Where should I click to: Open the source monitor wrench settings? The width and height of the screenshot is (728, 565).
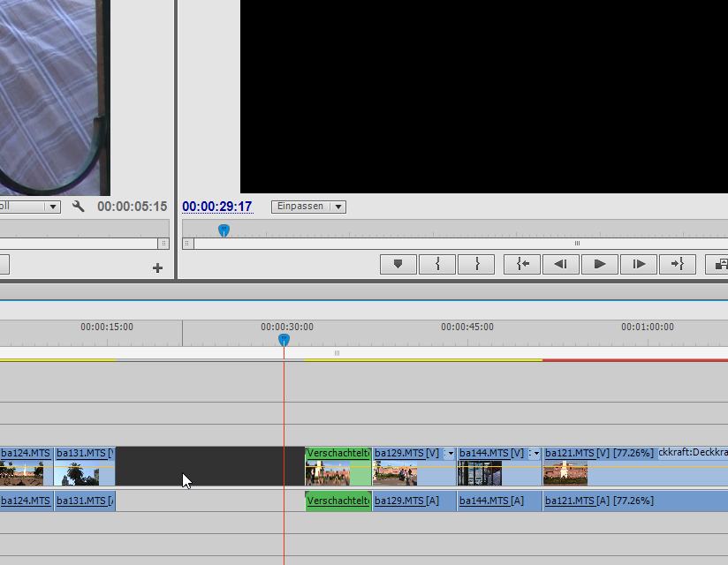79,206
